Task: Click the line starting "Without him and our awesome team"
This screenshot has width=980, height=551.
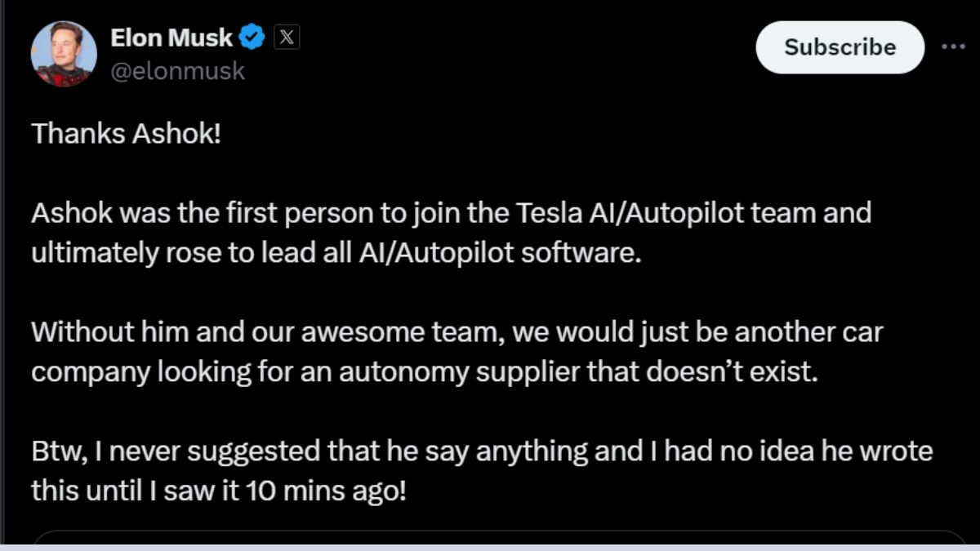Action: tap(457, 333)
